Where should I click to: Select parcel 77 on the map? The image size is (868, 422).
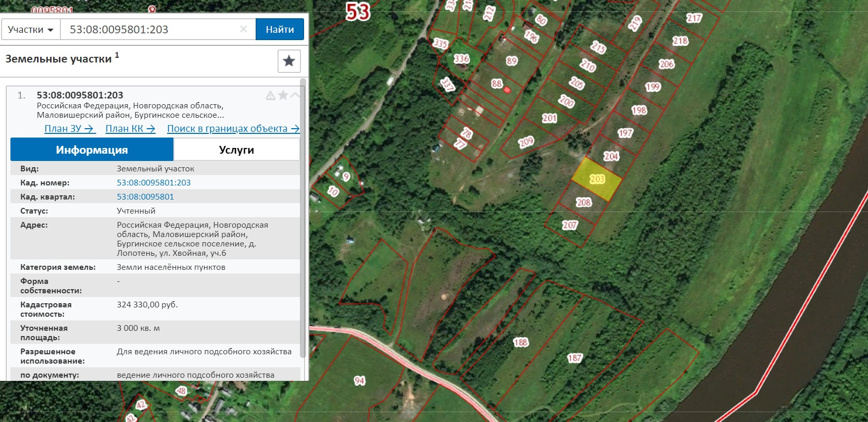[460, 143]
